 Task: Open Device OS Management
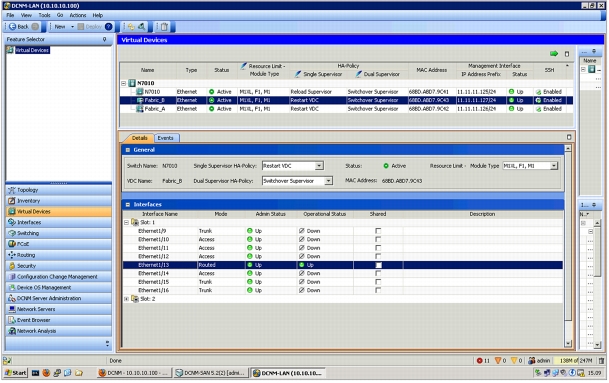pyautogui.click(x=58, y=288)
